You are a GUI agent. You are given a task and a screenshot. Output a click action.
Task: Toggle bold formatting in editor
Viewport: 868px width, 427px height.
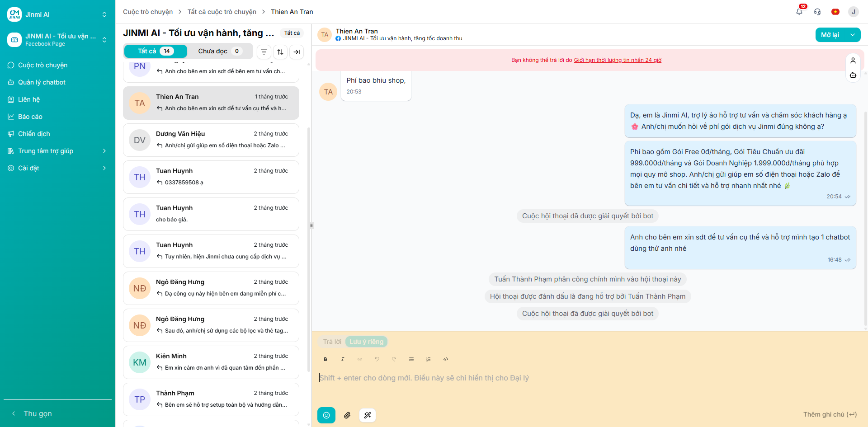tap(325, 359)
